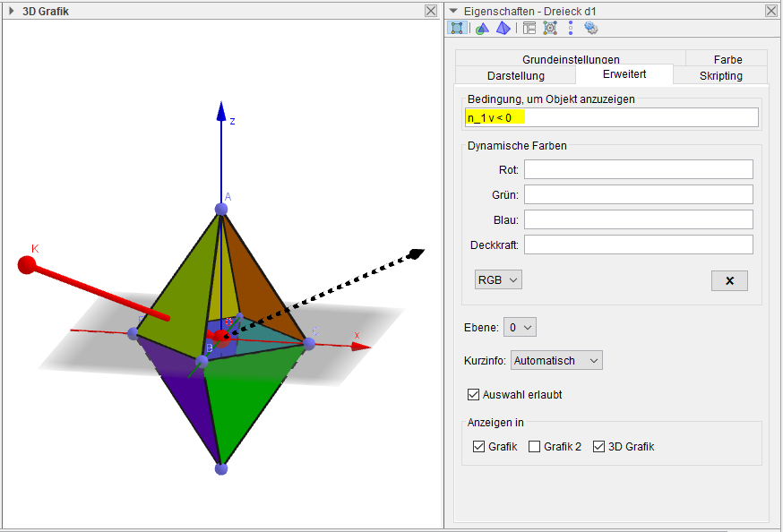Open the 3D Graphics pyramid settings icon

point(503,29)
